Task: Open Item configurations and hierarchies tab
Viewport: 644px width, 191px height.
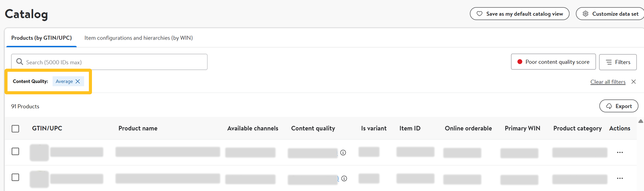Action: 138,38
